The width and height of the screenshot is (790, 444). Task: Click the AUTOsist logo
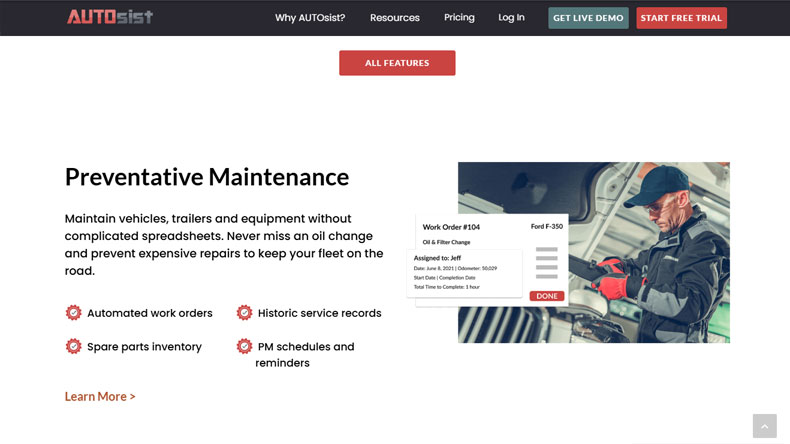110,17
